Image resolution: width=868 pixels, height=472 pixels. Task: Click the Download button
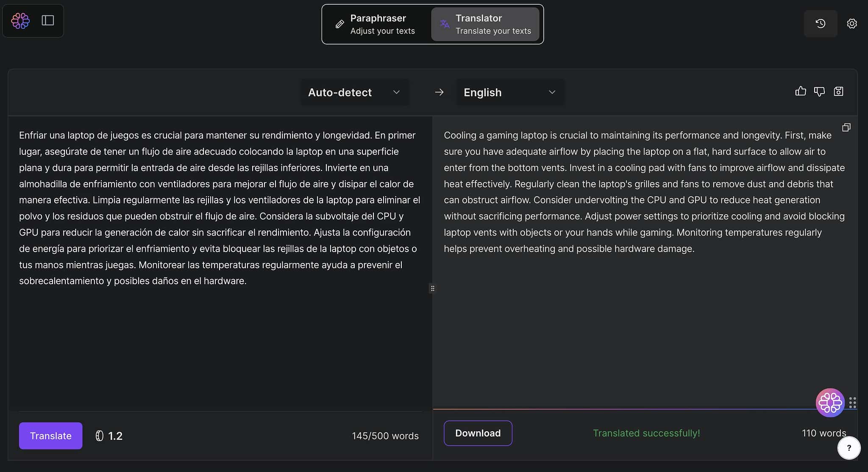click(x=478, y=433)
